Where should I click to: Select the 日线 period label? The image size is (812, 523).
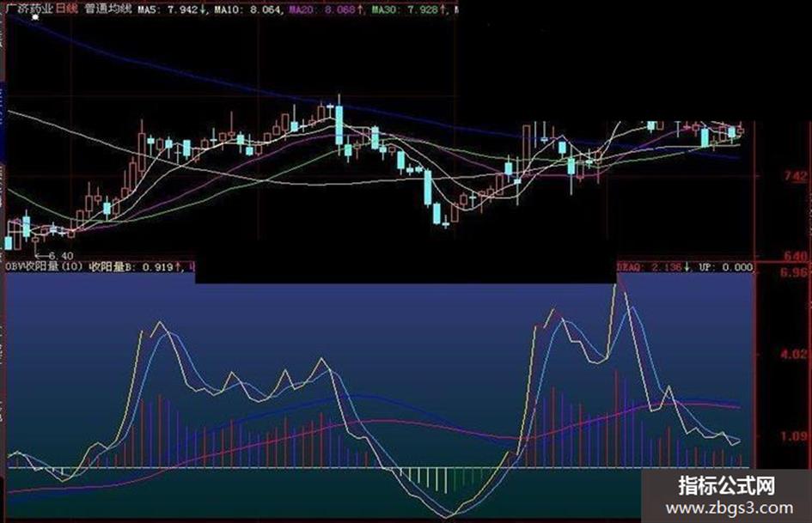(x=67, y=9)
